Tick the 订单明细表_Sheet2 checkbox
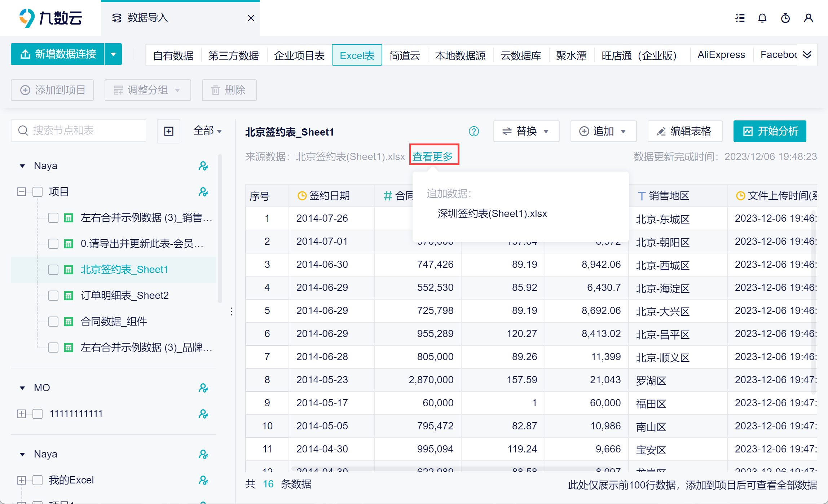This screenshot has height=504, width=828. click(53, 296)
